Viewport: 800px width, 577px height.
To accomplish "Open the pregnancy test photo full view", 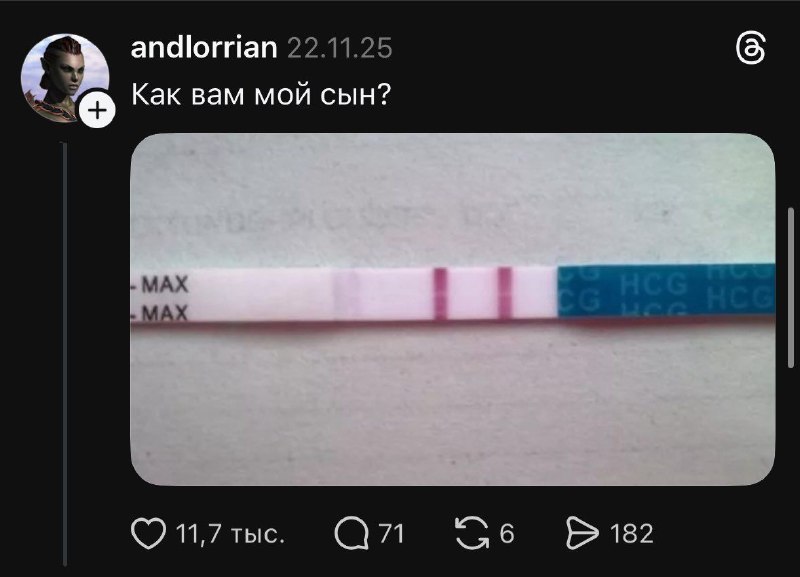I will (x=453, y=309).
